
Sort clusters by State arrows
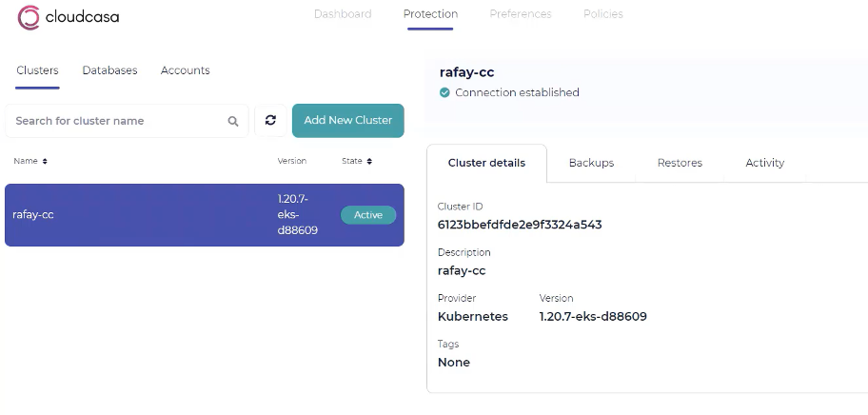[369, 161]
